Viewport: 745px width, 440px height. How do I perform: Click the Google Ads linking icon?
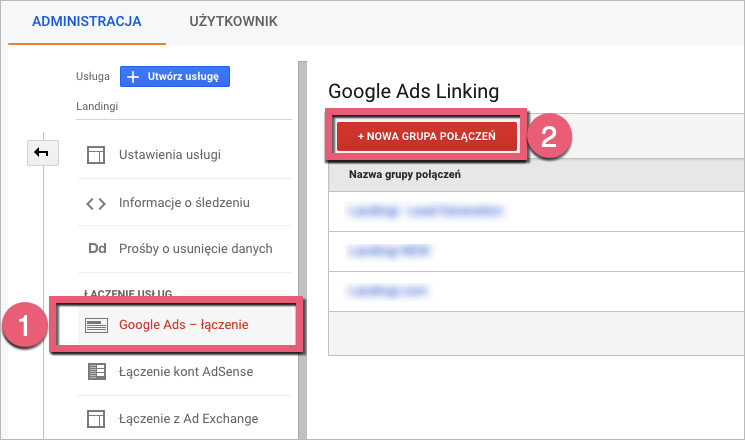(96, 324)
